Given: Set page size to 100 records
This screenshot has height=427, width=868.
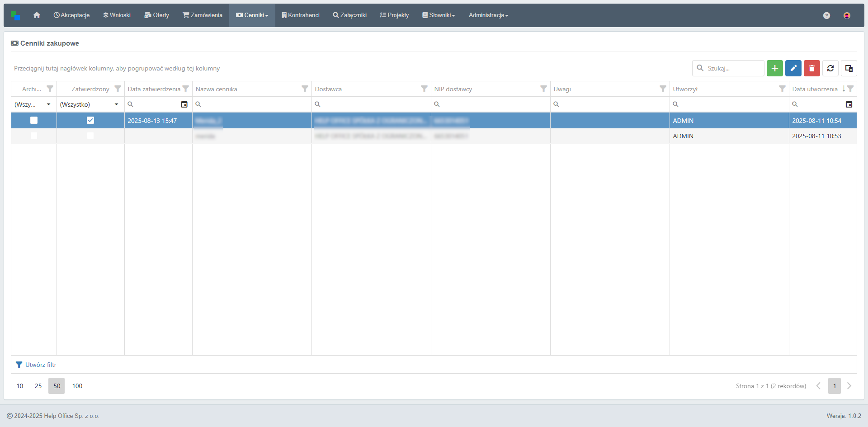Looking at the screenshot, I should (x=77, y=386).
